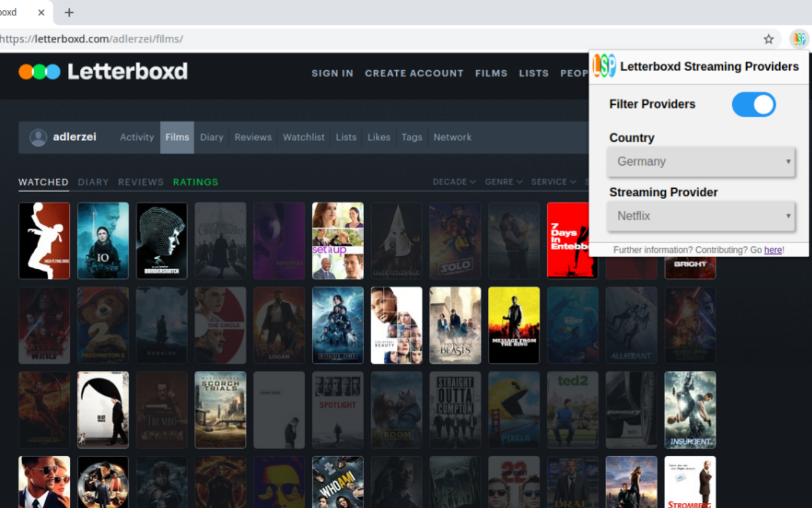This screenshot has height=508, width=812.
Task: Click the LSP extension icon in toolbar
Action: [x=799, y=39]
